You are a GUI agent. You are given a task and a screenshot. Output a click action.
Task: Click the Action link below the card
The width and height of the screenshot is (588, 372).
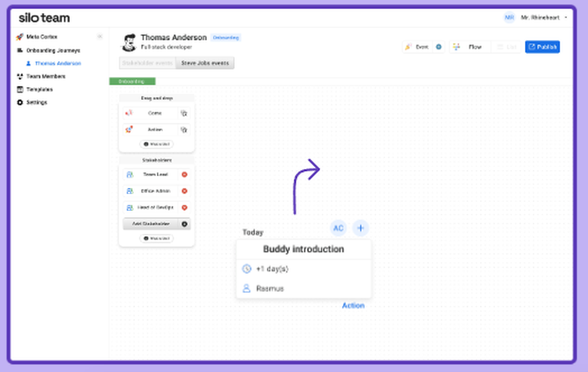click(x=353, y=305)
